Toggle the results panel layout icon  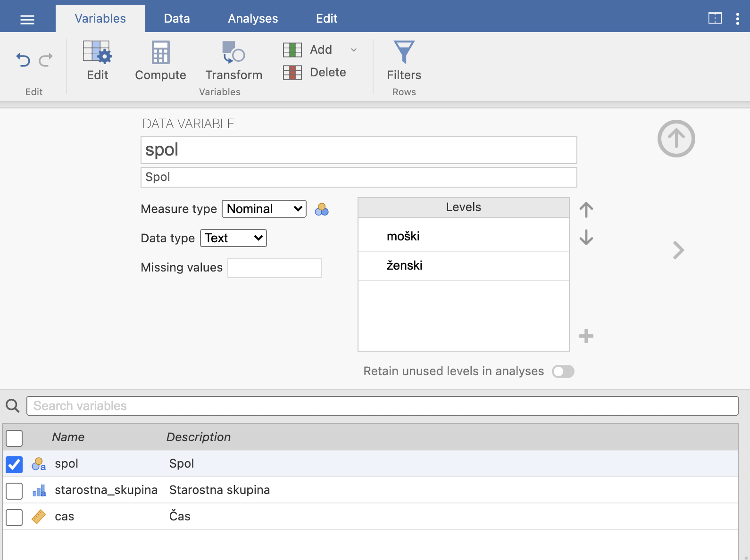(x=715, y=18)
